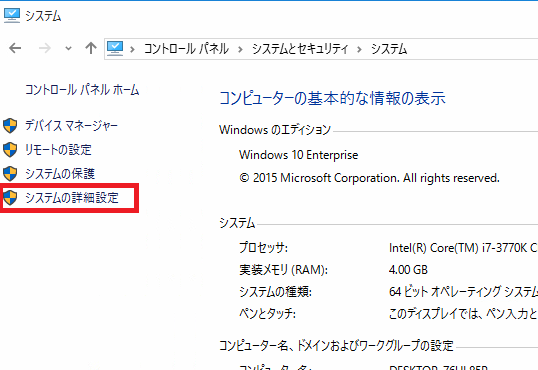Click the ペンとタッチ: label
This screenshot has width=538, height=370.
pos(267,313)
